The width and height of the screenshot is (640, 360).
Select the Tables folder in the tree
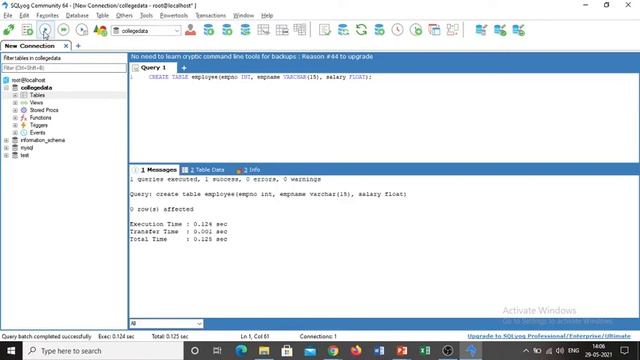pos(37,95)
